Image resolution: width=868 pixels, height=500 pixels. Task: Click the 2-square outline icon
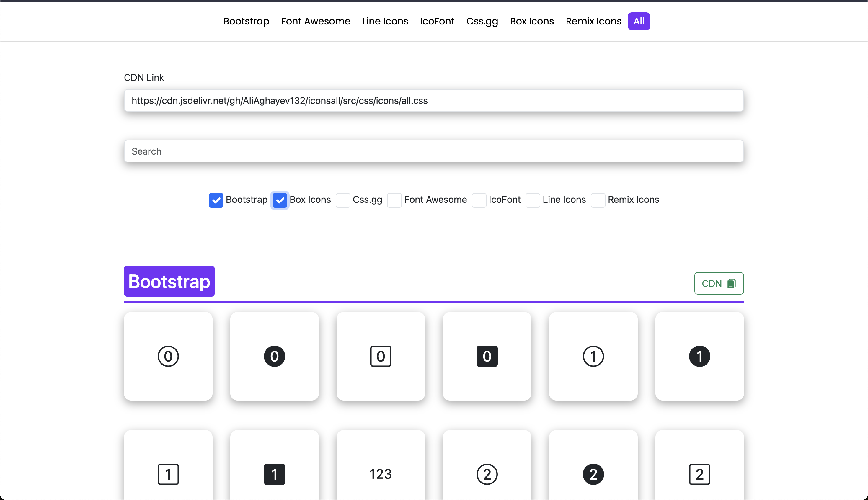[x=699, y=474]
